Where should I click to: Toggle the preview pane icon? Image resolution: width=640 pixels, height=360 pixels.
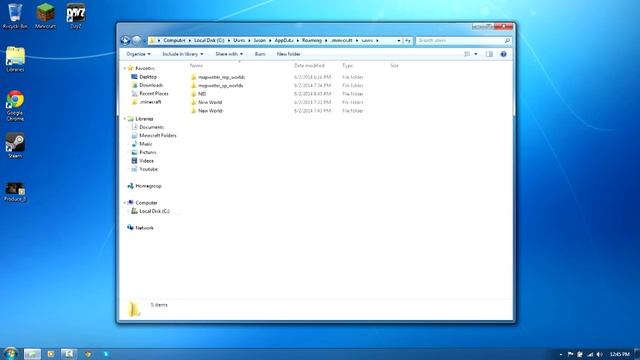click(x=489, y=54)
